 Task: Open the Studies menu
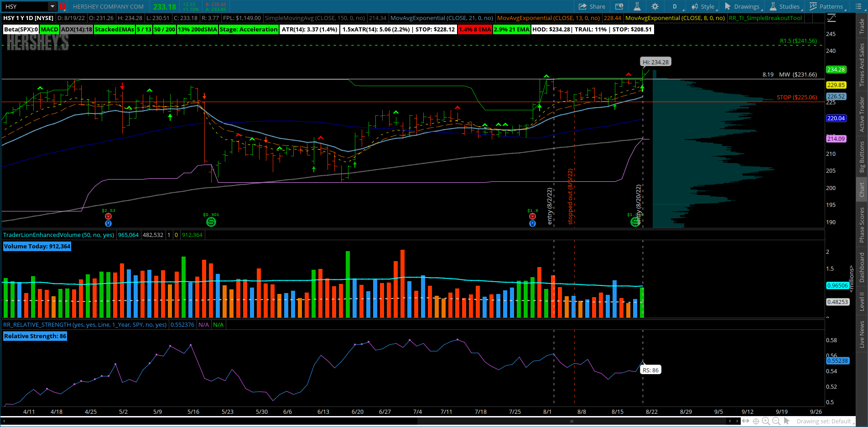point(785,6)
